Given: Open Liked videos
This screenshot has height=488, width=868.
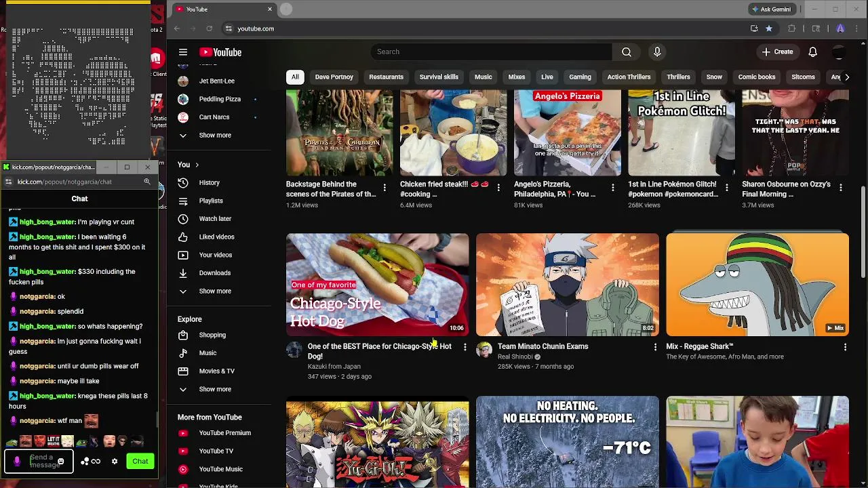Looking at the screenshot, I should coord(216,237).
